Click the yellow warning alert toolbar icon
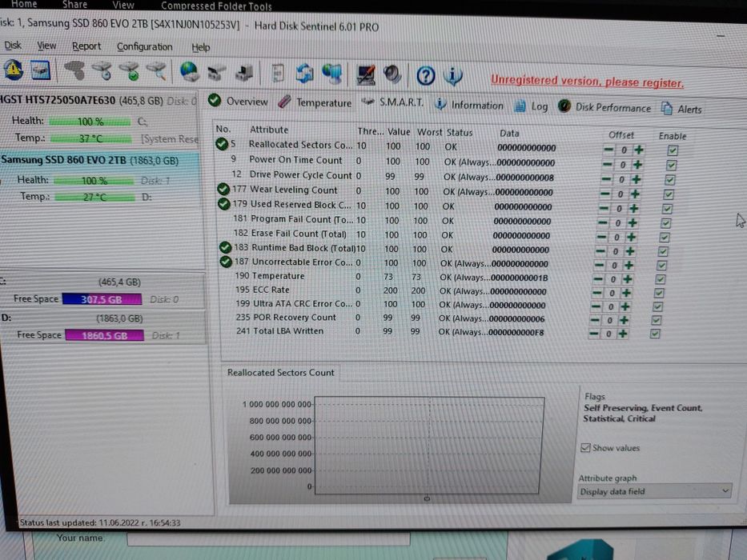This screenshot has height=560, width=747. click(x=14, y=70)
